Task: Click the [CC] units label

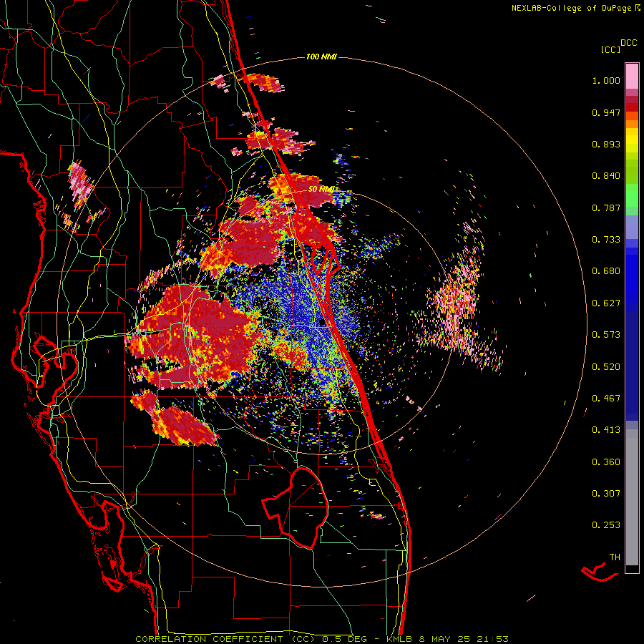Action: pos(610,49)
